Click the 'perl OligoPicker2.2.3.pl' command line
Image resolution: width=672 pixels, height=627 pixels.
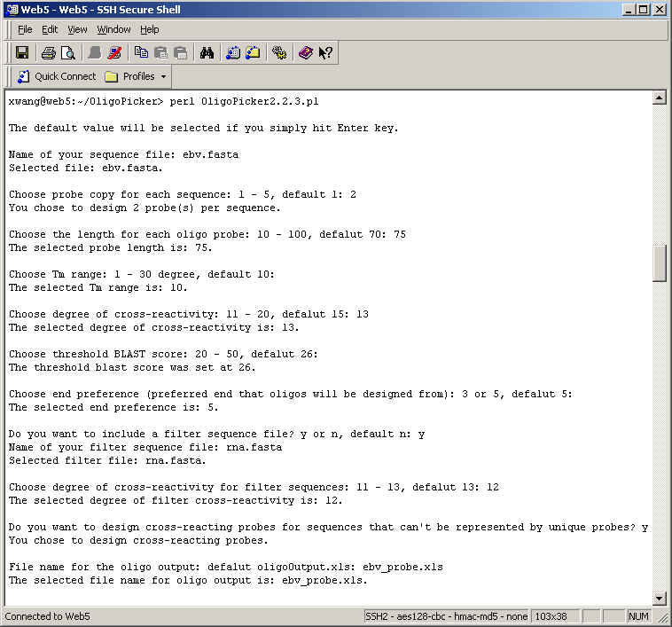(x=245, y=102)
